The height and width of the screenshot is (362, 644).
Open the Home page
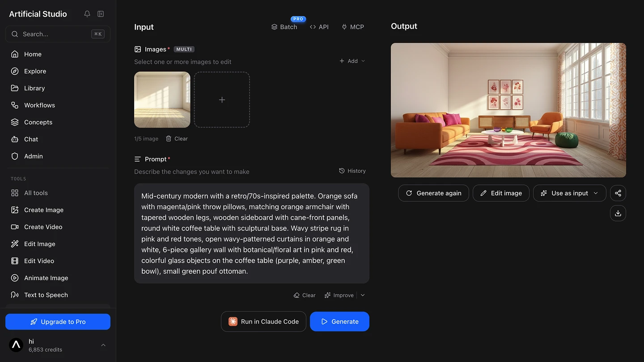tap(58, 54)
